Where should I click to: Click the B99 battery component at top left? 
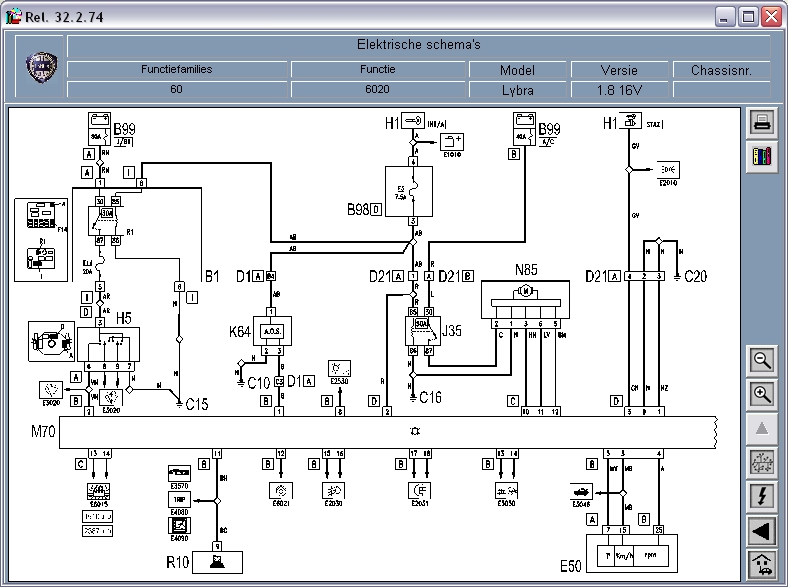[x=100, y=129]
